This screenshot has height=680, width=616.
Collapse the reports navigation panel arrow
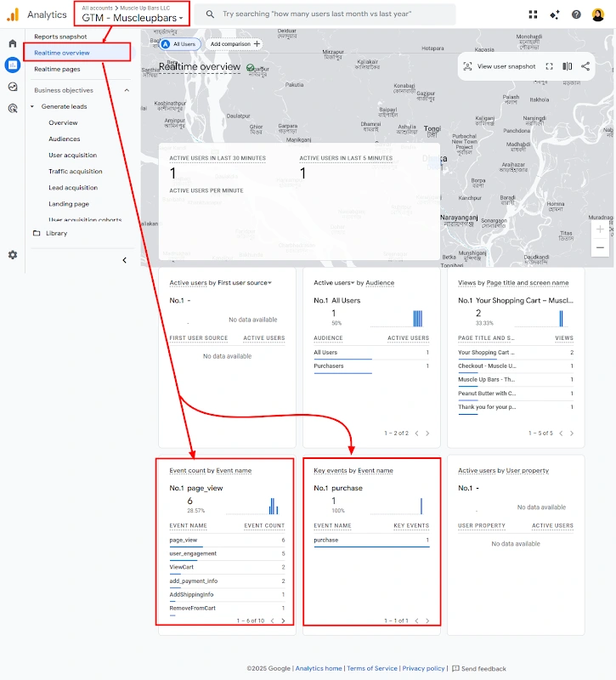tap(124, 260)
